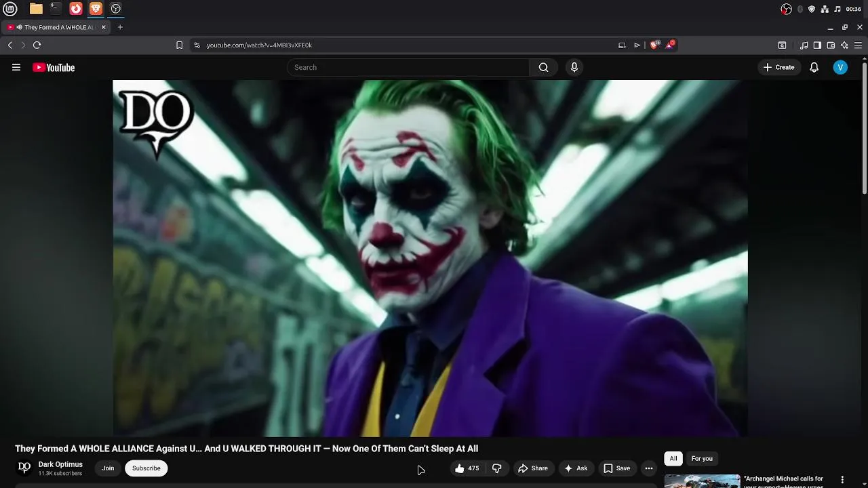This screenshot has height=488, width=868.
Task: Open the YouTube guide menu
Action: tap(16, 67)
